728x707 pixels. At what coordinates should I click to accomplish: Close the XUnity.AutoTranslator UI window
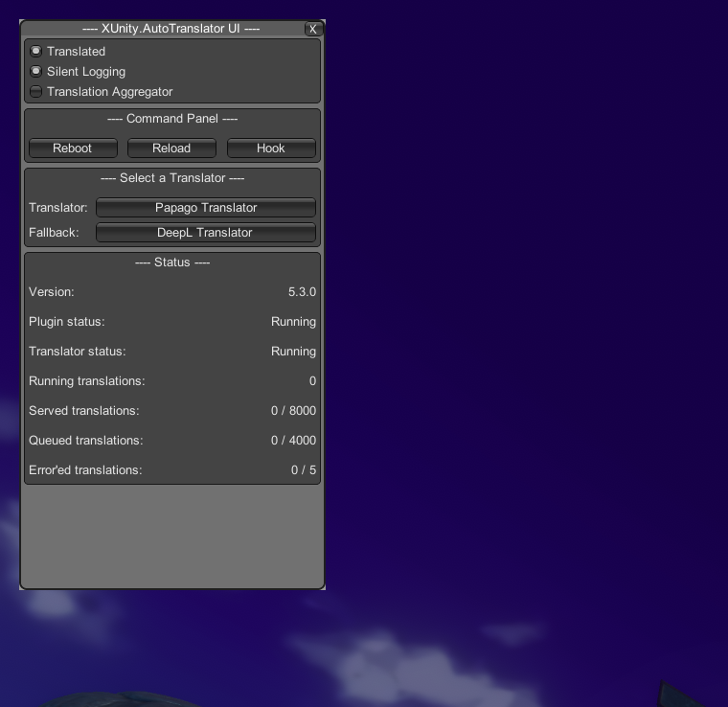coord(313,30)
